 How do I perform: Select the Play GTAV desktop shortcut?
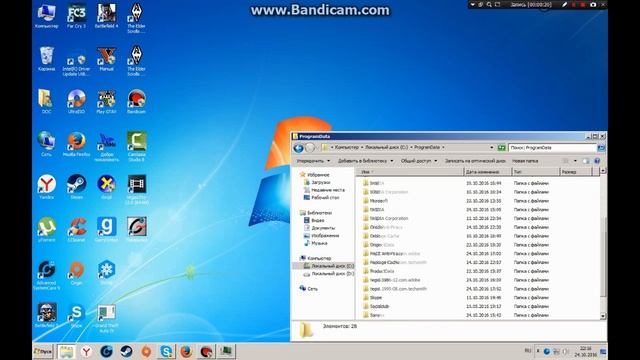click(x=107, y=102)
